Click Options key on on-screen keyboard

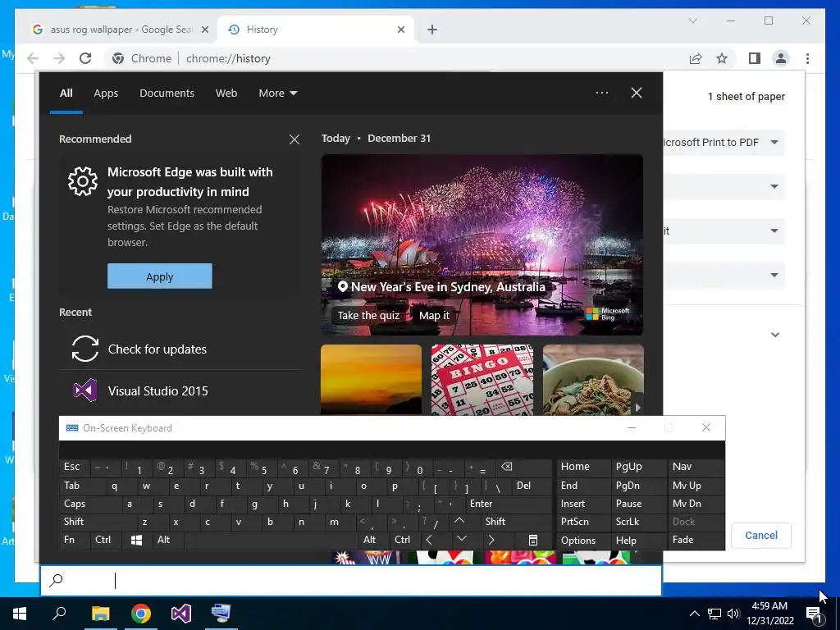583,540
